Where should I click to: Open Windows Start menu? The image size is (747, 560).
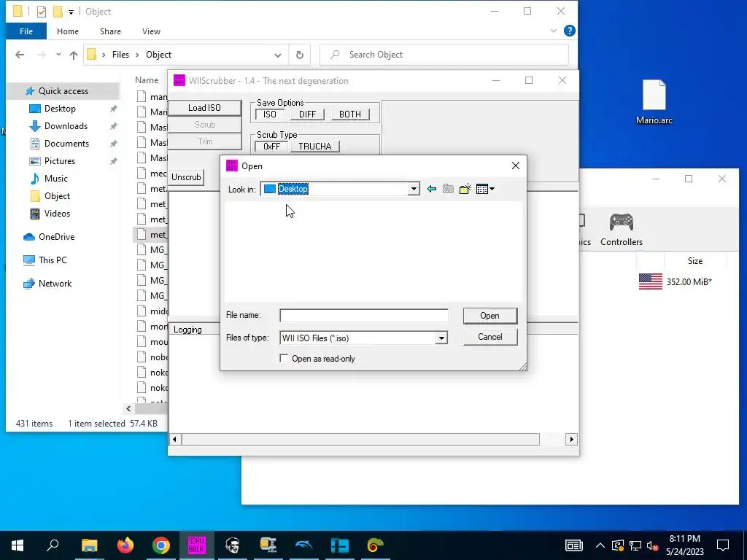coord(18,545)
